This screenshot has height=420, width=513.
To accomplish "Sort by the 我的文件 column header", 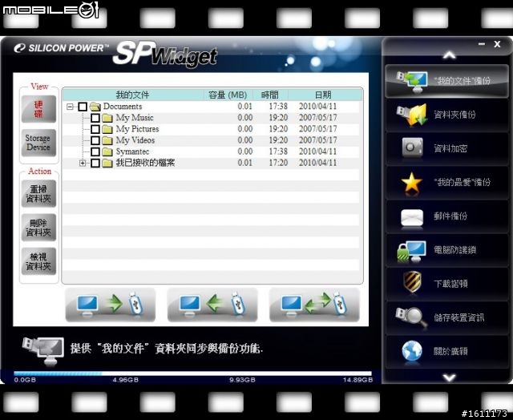I will (132, 95).
